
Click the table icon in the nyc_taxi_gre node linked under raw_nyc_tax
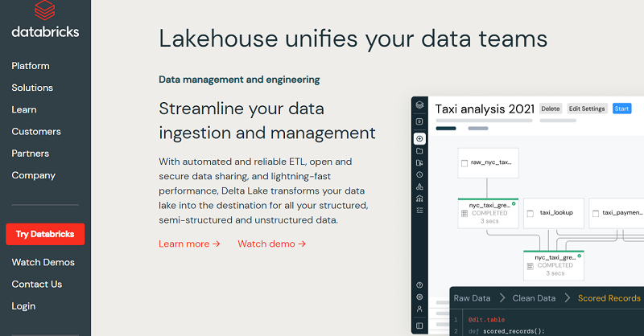(464, 213)
